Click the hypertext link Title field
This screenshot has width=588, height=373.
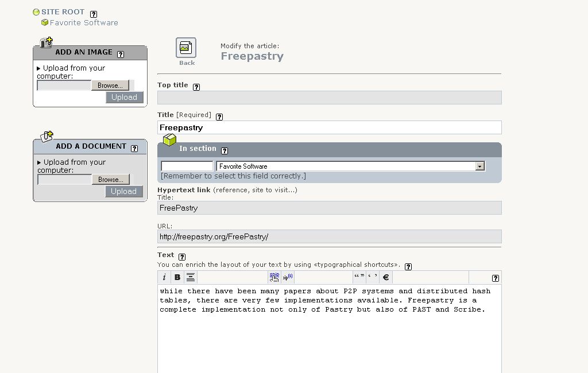(x=329, y=208)
